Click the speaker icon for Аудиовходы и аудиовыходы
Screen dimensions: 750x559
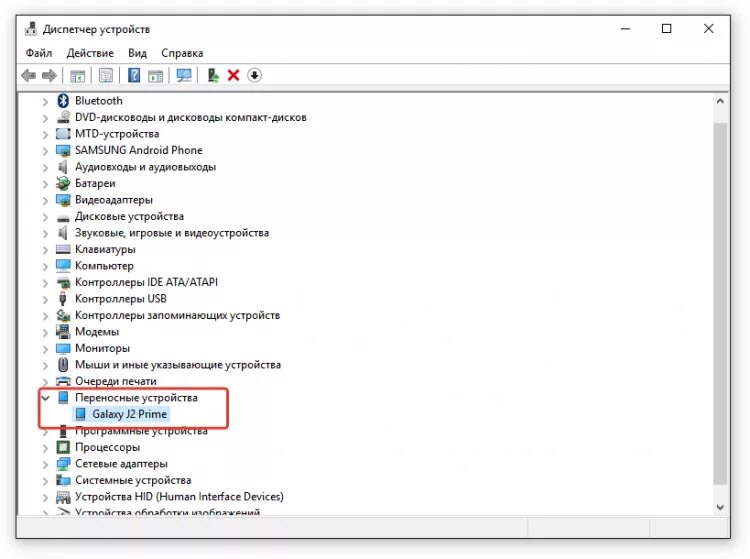pyautogui.click(x=63, y=167)
